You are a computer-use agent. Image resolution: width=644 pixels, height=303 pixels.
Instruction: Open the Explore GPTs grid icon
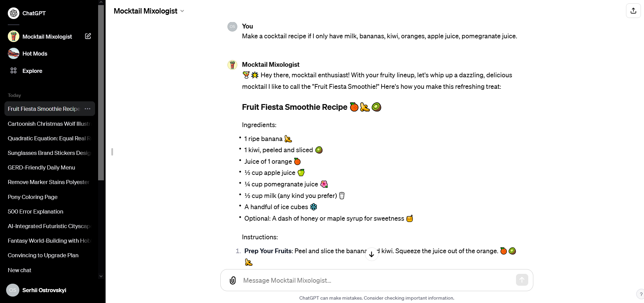click(14, 70)
